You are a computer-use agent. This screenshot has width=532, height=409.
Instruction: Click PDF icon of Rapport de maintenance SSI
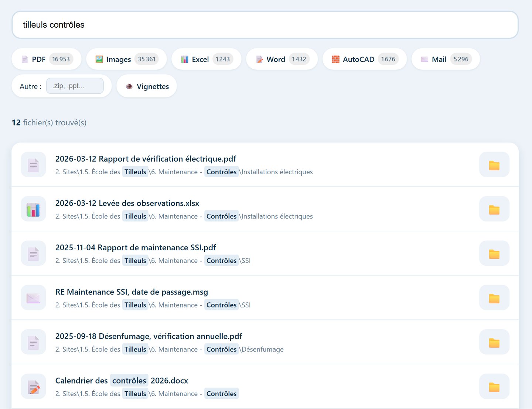33,253
